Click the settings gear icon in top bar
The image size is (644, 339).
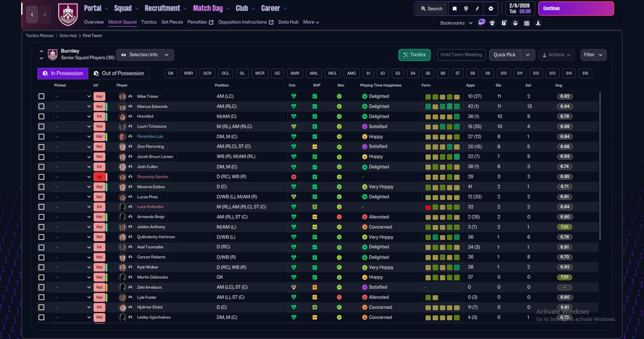[491, 9]
